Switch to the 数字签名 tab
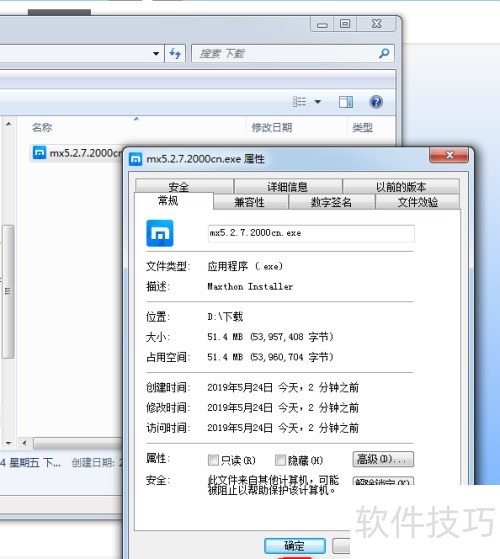Image resolution: width=500 pixels, height=559 pixels. point(332,202)
